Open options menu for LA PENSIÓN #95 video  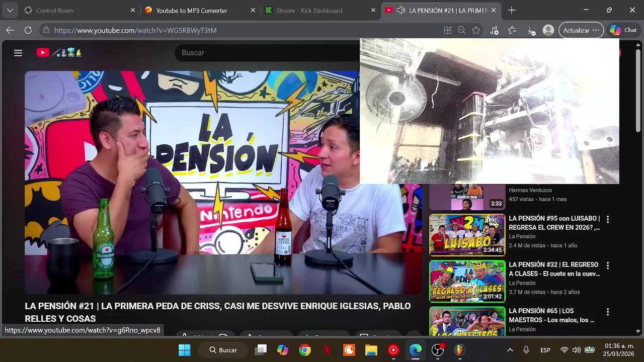607,219
